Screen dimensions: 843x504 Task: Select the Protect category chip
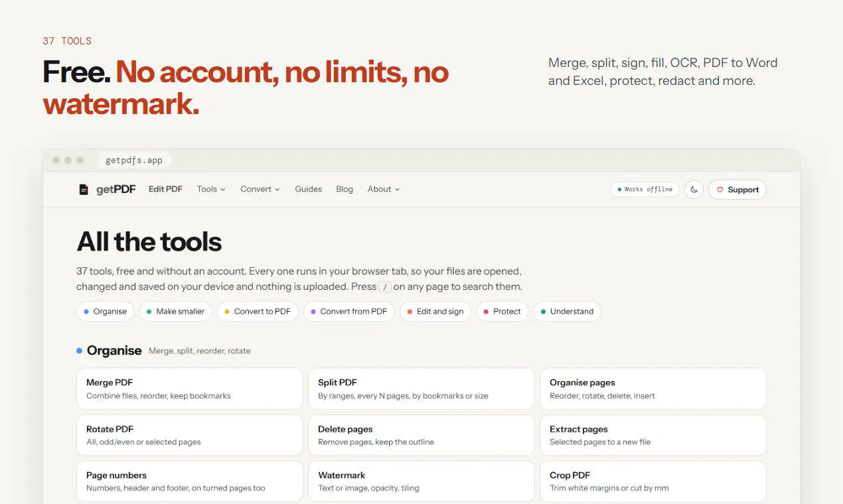point(502,312)
